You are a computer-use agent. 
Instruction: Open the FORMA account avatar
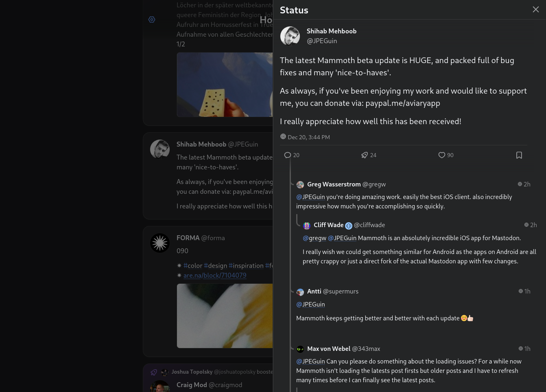(x=160, y=243)
